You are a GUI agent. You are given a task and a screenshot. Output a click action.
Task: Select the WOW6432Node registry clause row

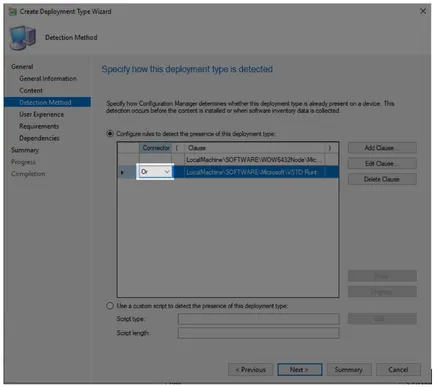[x=228, y=160]
